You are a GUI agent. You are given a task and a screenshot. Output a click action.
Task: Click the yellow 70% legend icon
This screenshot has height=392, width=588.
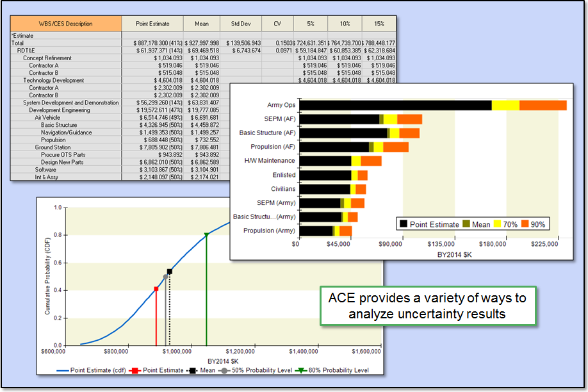pyautogui.click(x=498, y=224)
